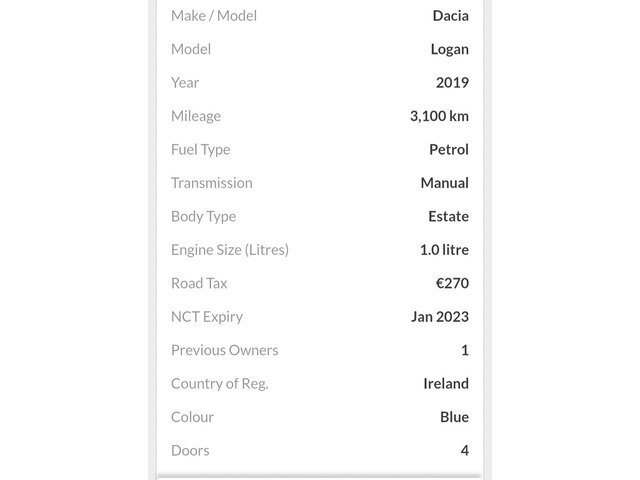Select the Dacia make value
This screenshot has height=480, width=640.
450,16
